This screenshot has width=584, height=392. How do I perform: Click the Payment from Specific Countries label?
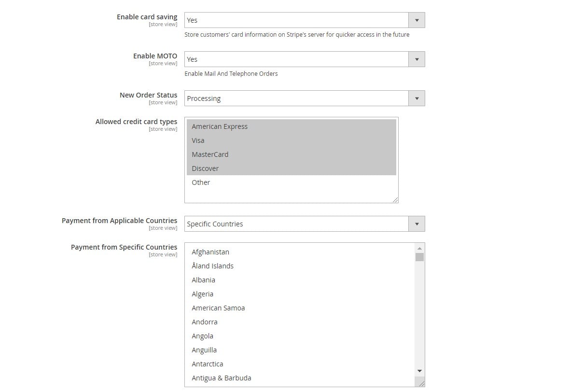click(124, 247)
